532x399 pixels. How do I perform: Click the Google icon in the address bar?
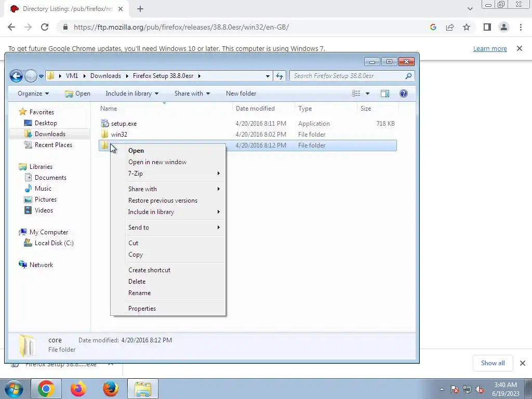point(433,27)
